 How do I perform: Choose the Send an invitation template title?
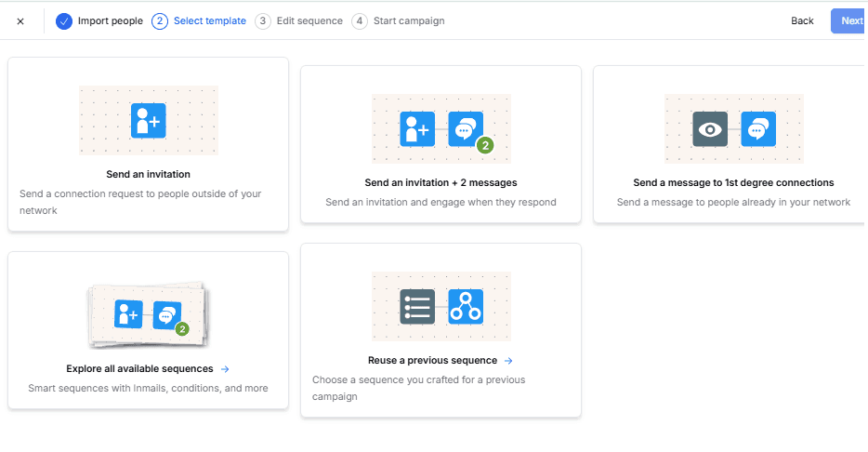[x=148, y=174]
